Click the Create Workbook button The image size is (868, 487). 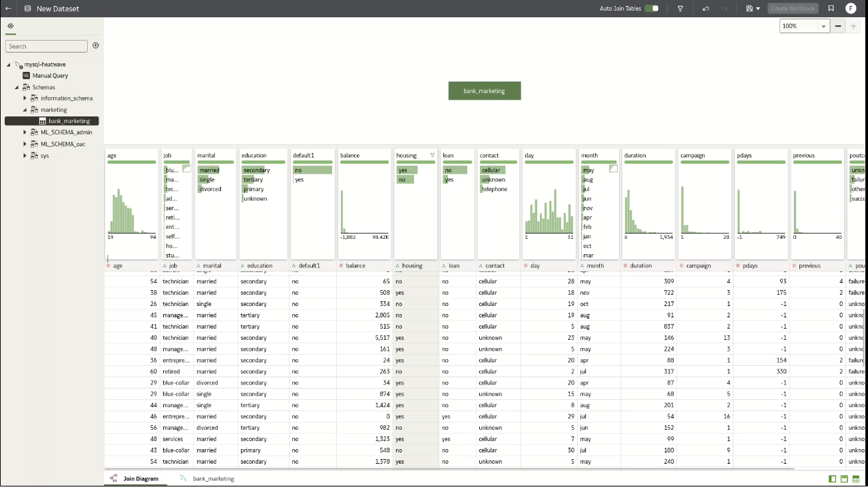tap(792, 8)
